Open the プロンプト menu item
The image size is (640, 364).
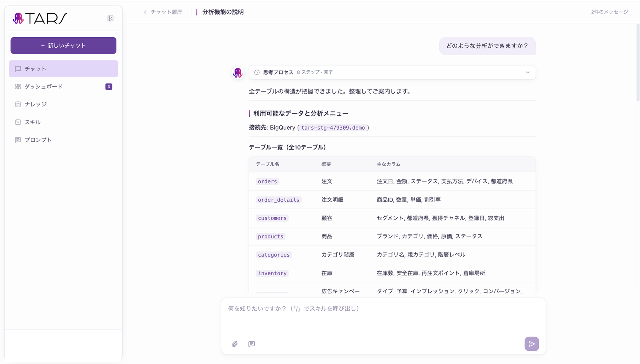[x=63, y=140]
